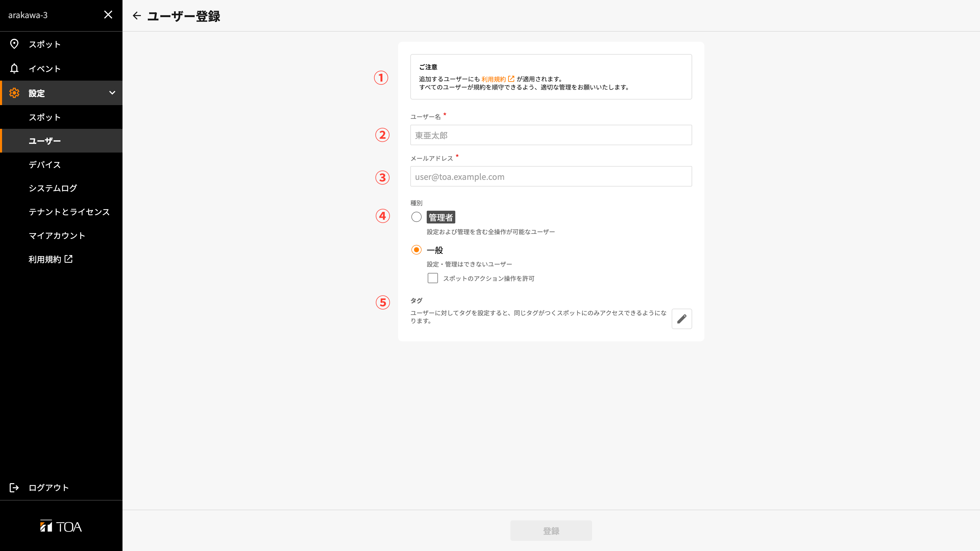The height and width of the screenshot is (551, 980).
Task: Click ログアウト to sign out
Action: pos(61,487)
